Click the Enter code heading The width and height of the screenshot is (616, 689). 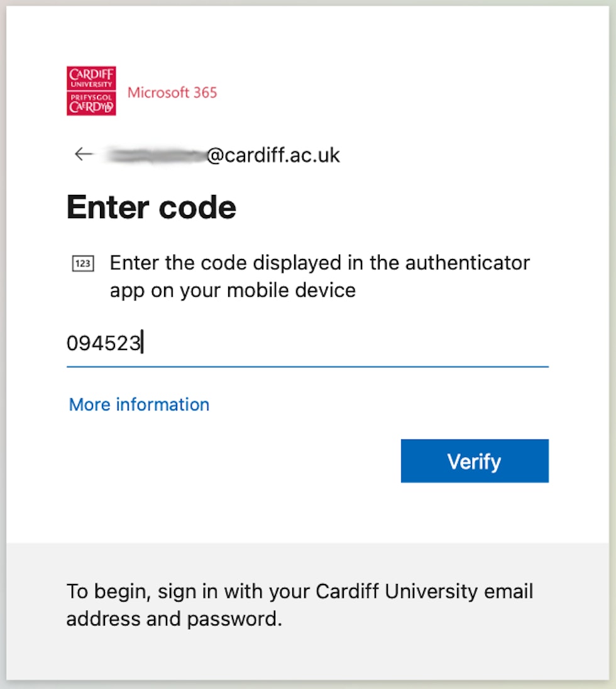click(x=151, y=207)
